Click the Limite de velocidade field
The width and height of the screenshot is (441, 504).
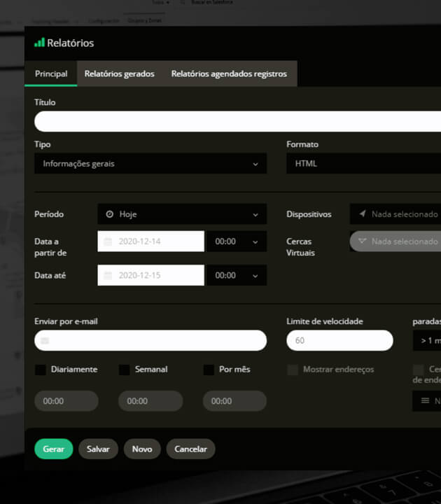tap(339, 341)
